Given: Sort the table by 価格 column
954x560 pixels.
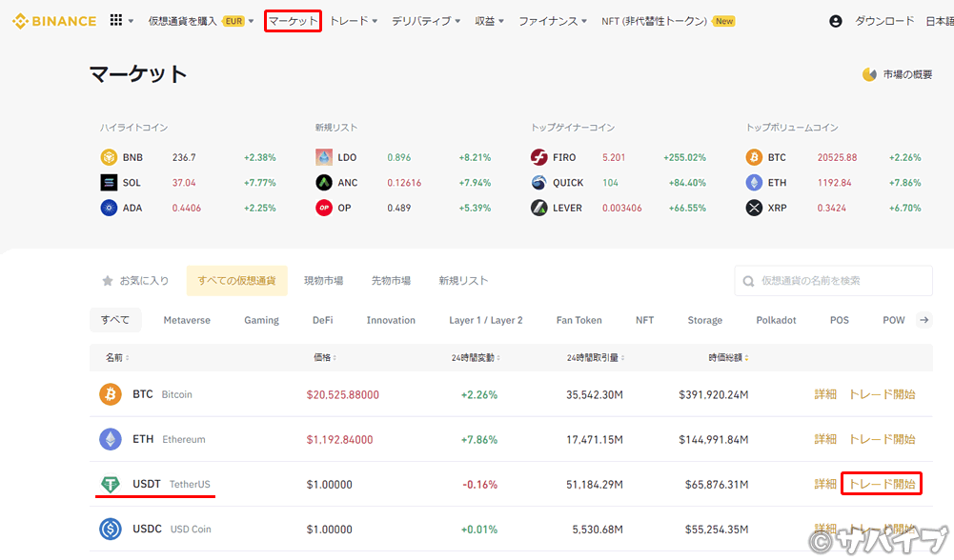Looking at the screenshot, I should (x=325, y=357).
